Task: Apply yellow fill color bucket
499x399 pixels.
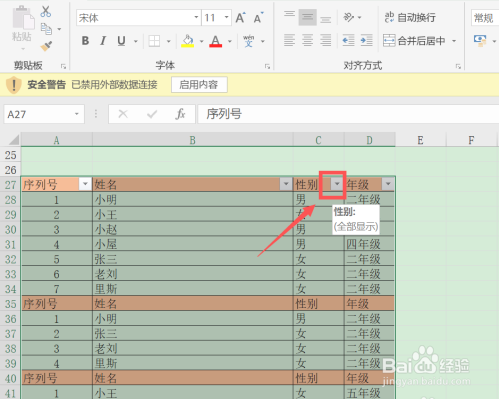Action: point(188,41)
